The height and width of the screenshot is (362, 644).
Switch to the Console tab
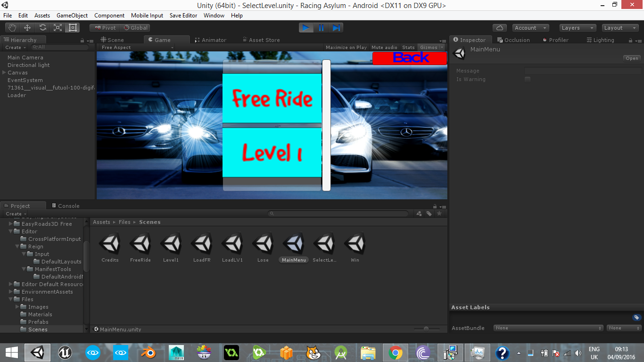tap(66, 206)
